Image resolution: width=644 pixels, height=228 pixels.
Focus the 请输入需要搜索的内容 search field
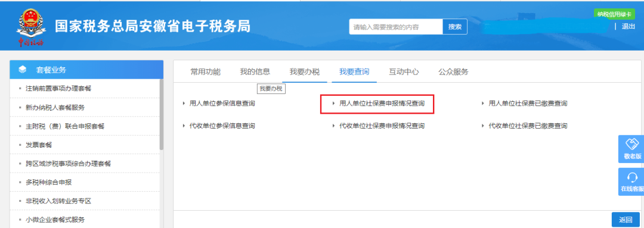point(396,27)
